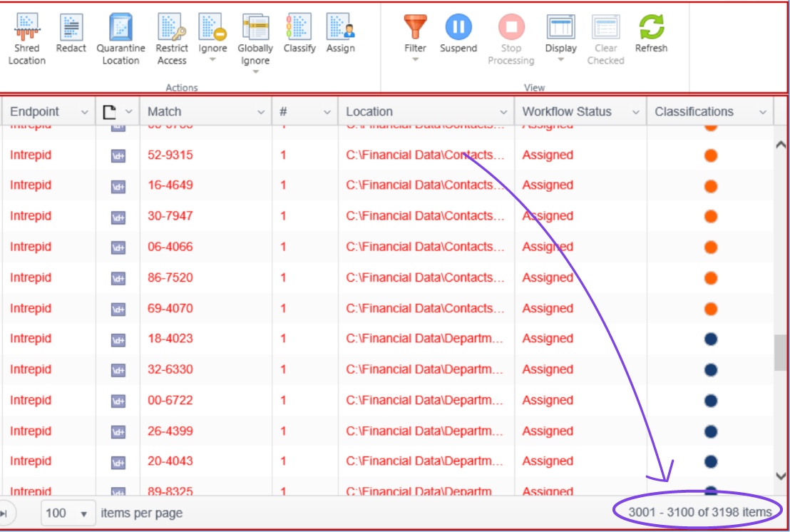Select match value 32-6330
790x532 pixels.
[x=170, y=369]
